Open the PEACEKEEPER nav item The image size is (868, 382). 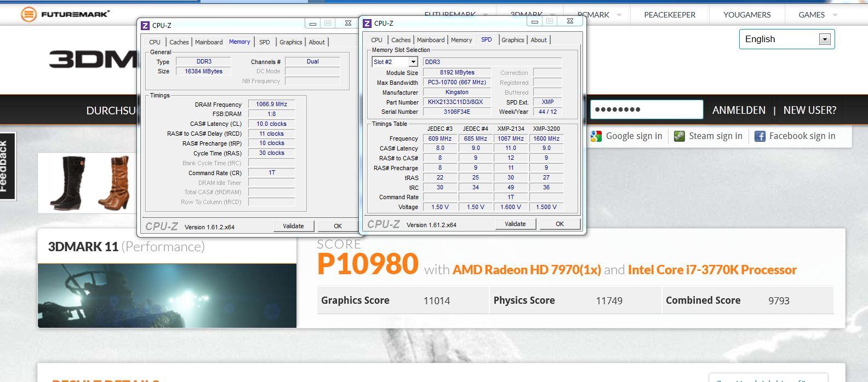tap(670, 15)
